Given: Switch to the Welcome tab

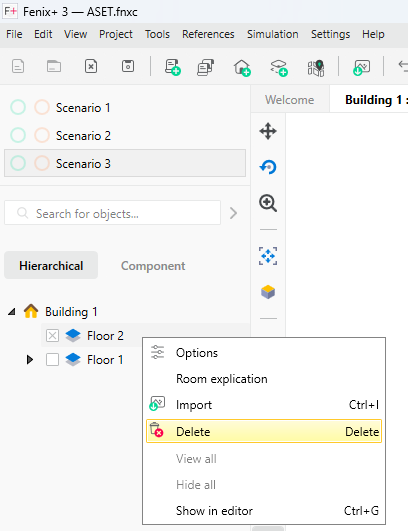Looking at the screenshot, I should 289,100.
